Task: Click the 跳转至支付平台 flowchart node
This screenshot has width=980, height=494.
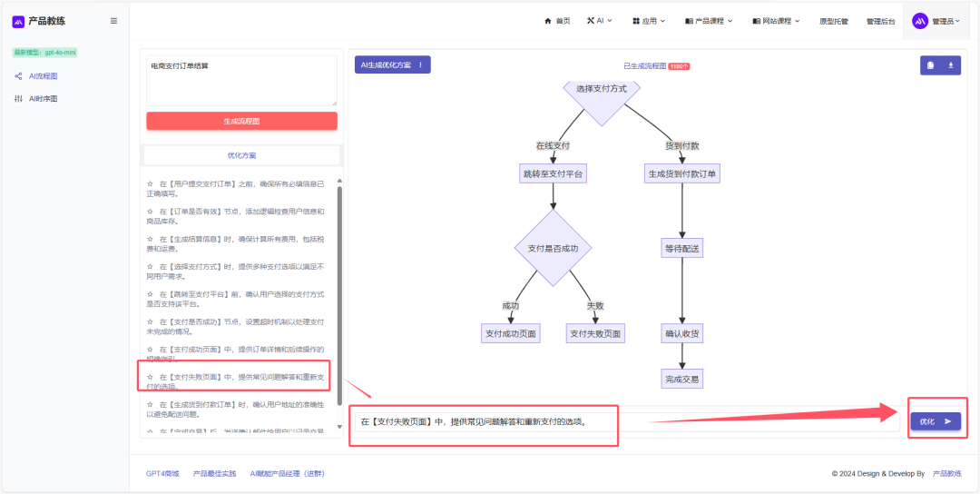Action: point(554,173)
